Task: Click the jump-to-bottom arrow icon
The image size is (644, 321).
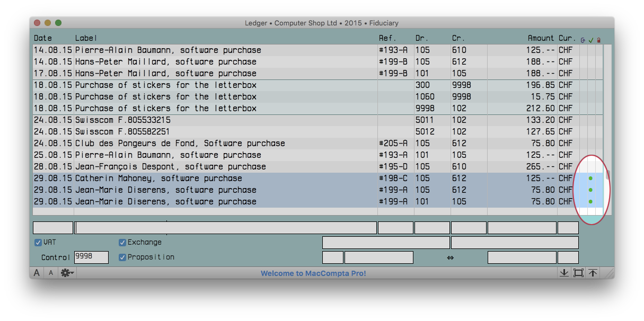Action: click(564, 273)
